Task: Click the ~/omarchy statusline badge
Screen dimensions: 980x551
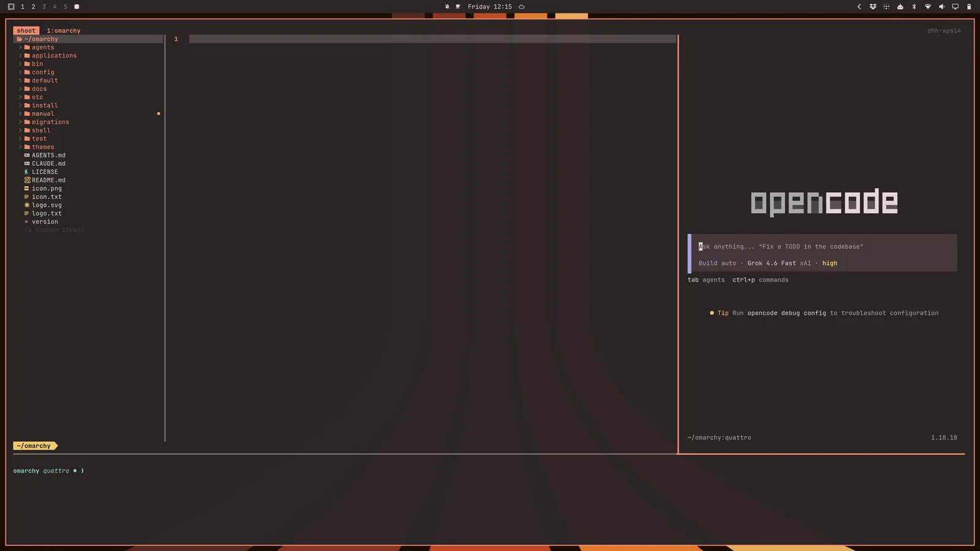Action: tap(36, 446)
